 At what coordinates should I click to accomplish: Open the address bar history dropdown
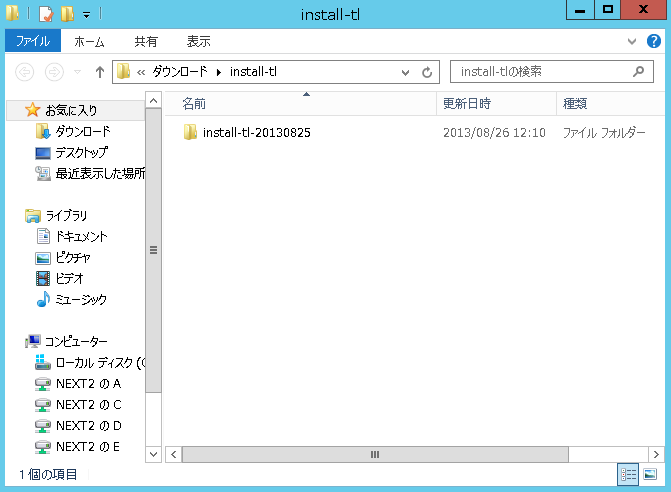click(x=405, y=73)
